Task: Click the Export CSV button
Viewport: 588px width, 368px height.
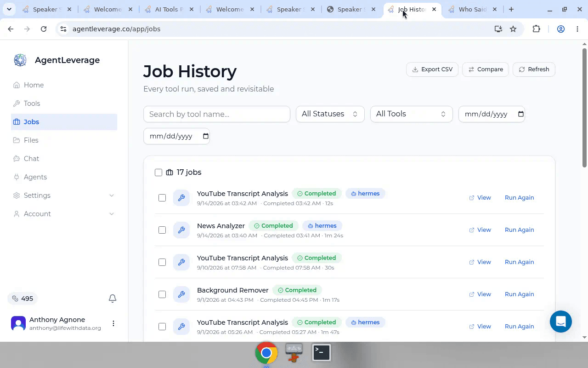Action: point(432,69)
